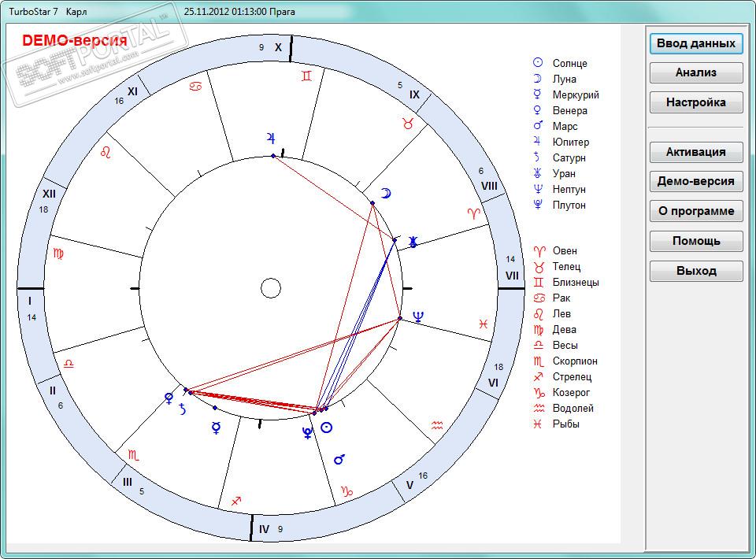Click the red Gemini sign on the wheel

(306, 76)
